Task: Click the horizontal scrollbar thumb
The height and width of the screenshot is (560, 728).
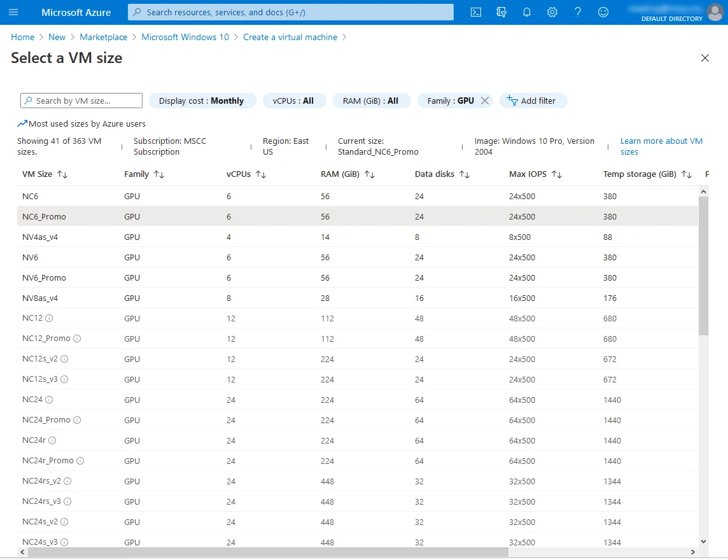Action: click(268, 552)
